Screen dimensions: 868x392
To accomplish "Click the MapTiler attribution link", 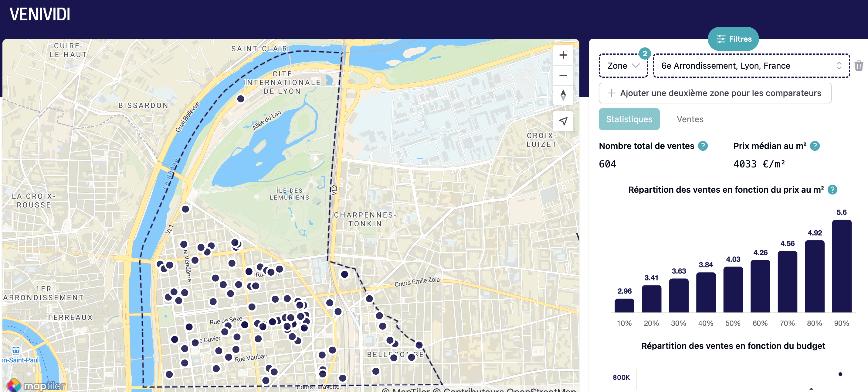I will click(x=406, y=390).
